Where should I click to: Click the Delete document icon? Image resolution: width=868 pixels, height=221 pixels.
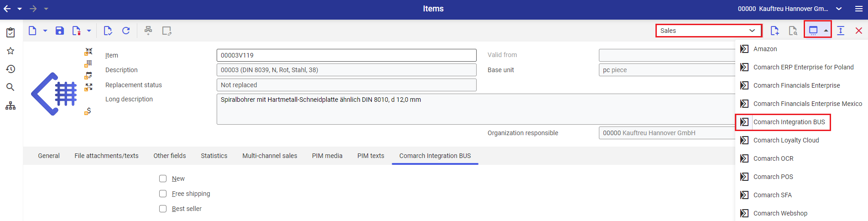tap(76, 31)
